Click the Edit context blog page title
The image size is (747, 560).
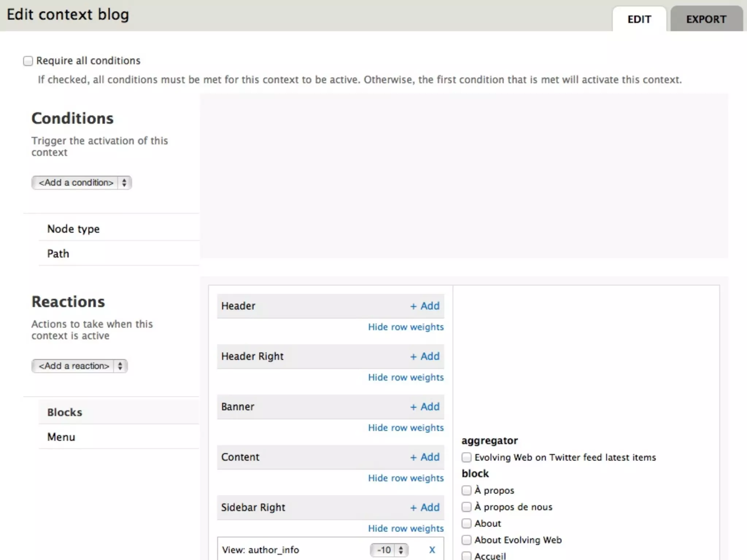pyautogui.click(x=68, y=15)
